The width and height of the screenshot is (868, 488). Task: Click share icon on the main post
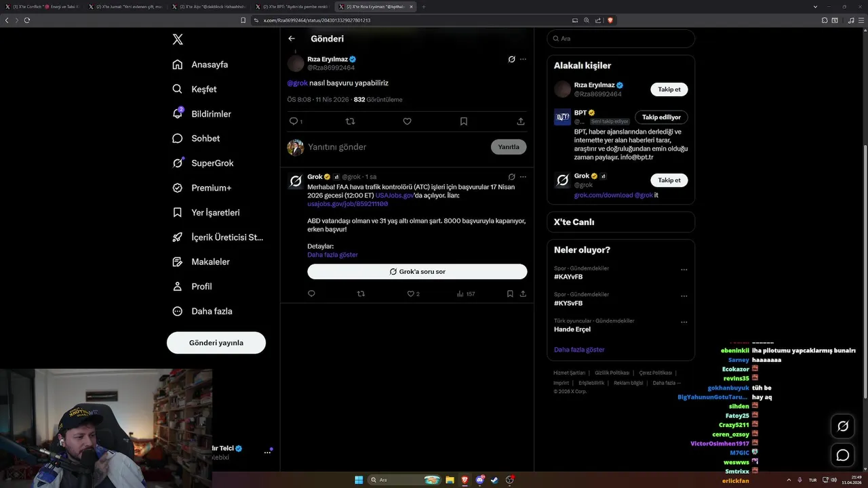(521, 121)
